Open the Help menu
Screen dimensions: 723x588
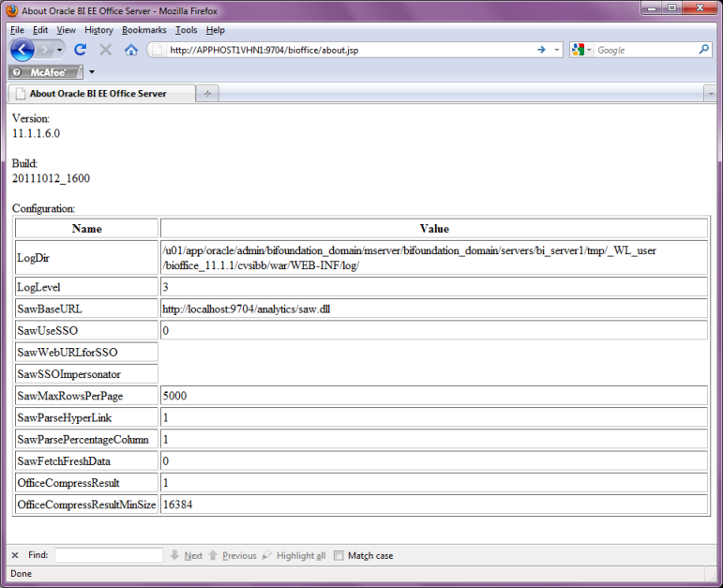[x=216, y=30]
